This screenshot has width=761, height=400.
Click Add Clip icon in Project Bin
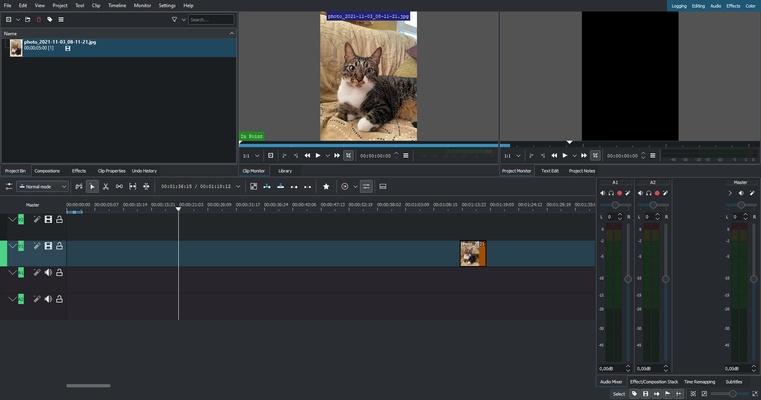[9, 19]
